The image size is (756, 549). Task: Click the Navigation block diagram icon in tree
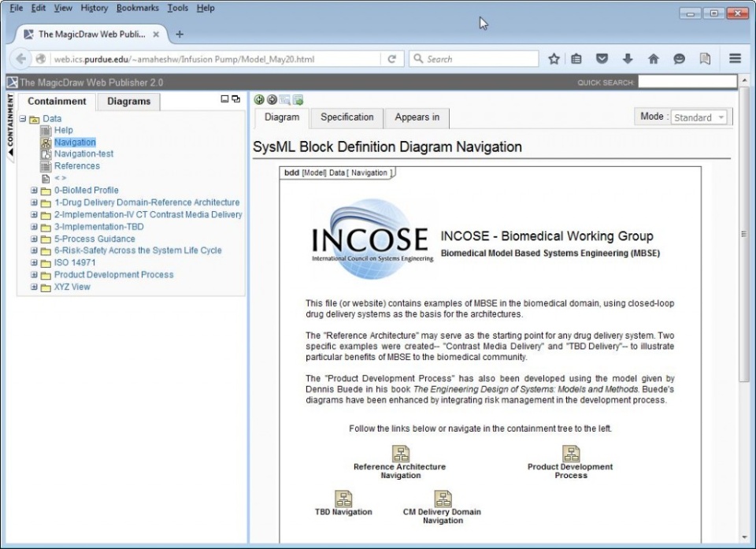point(46,143)
